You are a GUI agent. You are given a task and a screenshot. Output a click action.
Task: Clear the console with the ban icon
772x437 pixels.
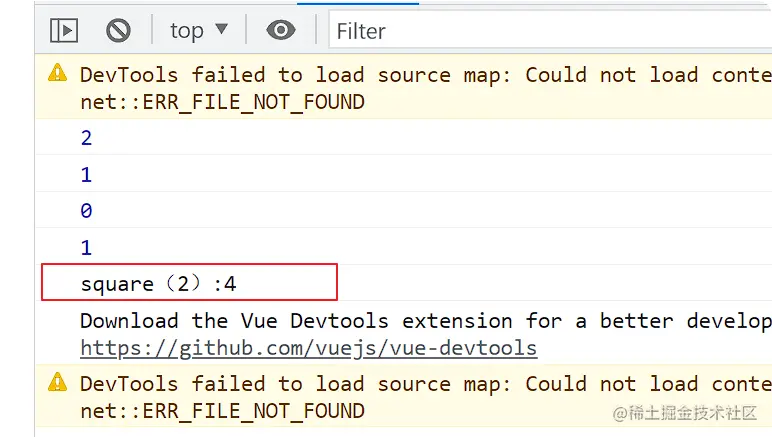(118, 31)
